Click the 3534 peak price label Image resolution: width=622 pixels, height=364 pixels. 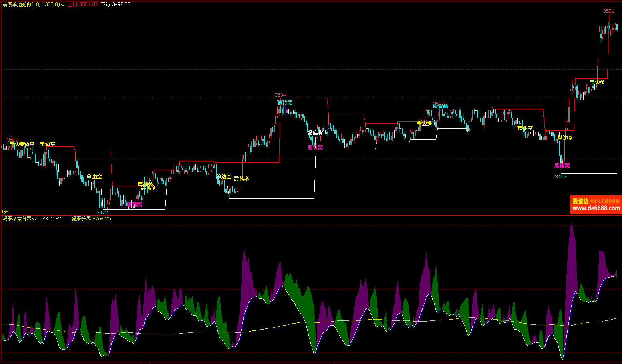click(x=280, y=95)
